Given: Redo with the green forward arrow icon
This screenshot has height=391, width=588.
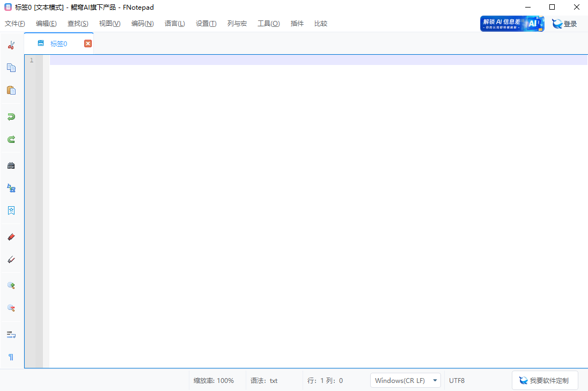Looking at the screenshot, I should click(11, 139).
